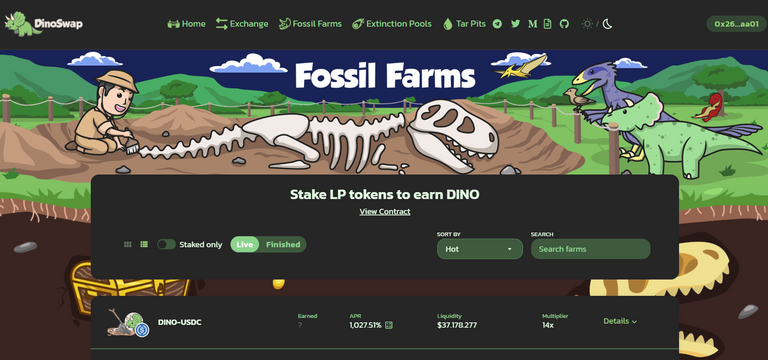The height and width of the screenshot is (360, 768).
Task: Click the DinoSwap triceratops logo
Action: (x=44, y=24)
